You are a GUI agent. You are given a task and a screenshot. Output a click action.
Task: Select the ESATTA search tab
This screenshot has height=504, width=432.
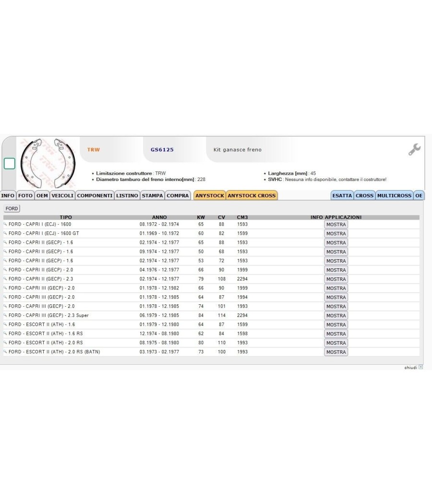tap(342, 195)
